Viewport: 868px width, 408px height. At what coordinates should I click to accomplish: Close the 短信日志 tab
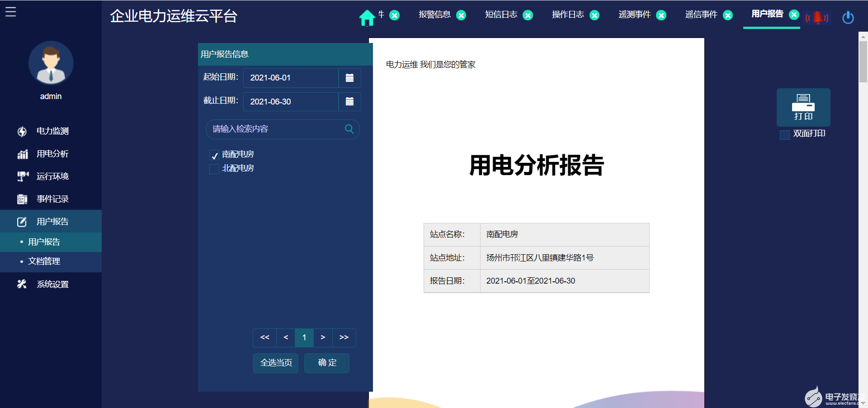(528, 15)
